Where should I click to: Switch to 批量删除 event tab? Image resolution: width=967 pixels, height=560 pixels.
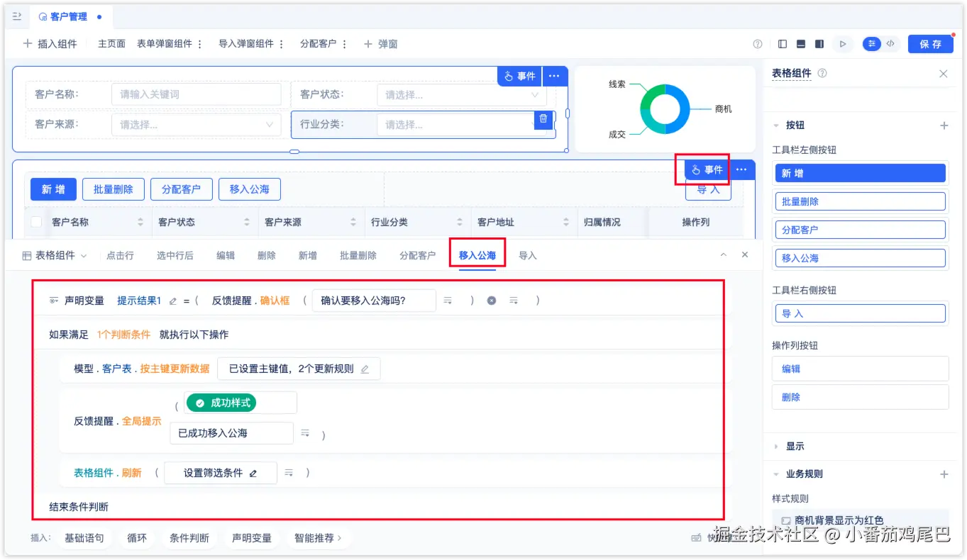tap(358, 255)
